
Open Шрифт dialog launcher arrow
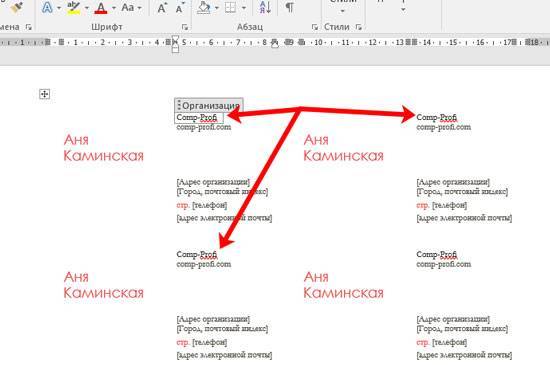point(185,27)
